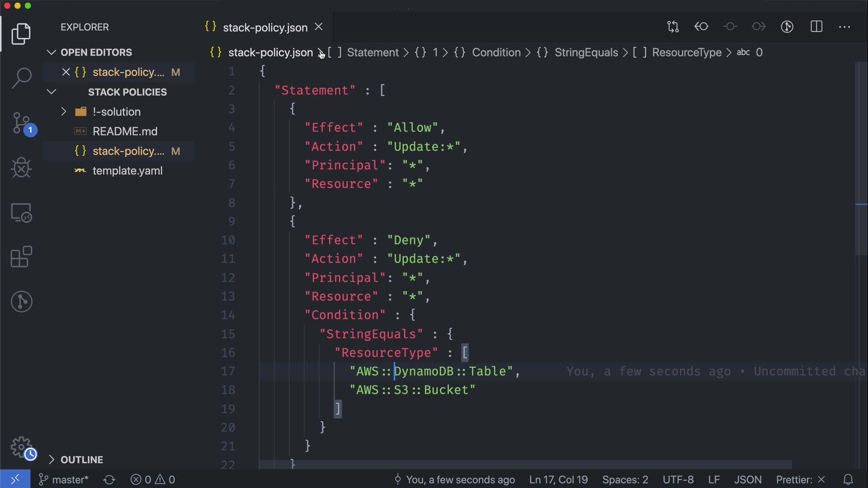The height and width of the screenshot is (488, 868).
Task: Click the master branch in status bar
Action: 64,479
